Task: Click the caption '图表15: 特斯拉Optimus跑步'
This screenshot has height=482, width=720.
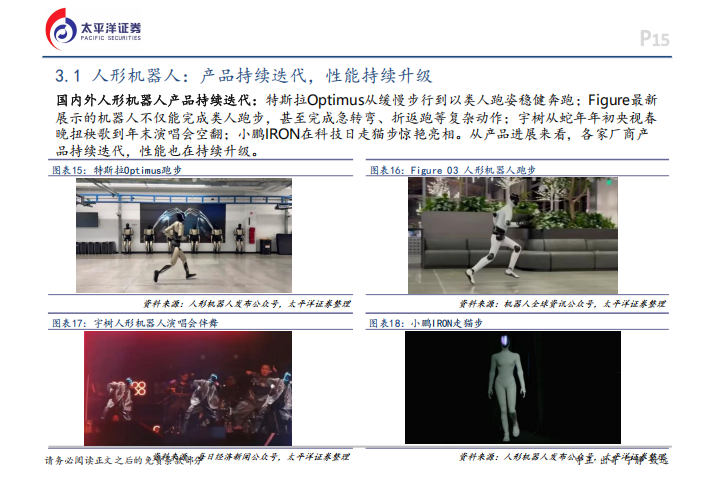Action: pos(117,170)
